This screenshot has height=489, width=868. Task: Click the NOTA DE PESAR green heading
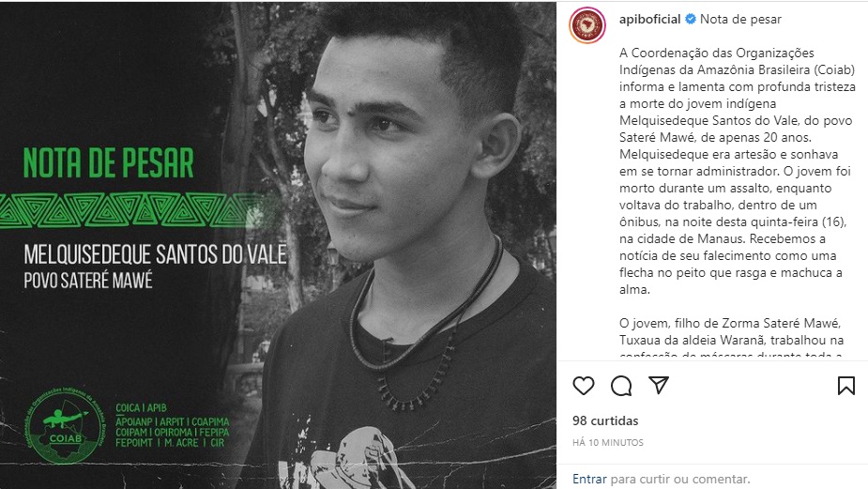click(x=109, y=162)
